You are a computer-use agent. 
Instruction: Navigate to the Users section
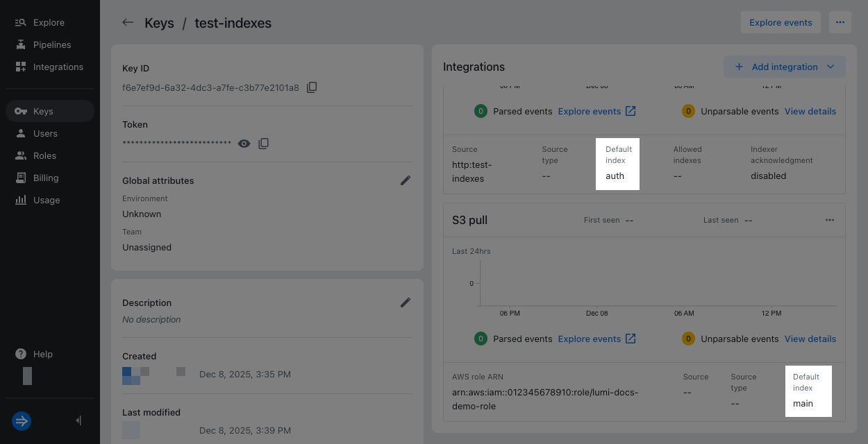point(45,133)
